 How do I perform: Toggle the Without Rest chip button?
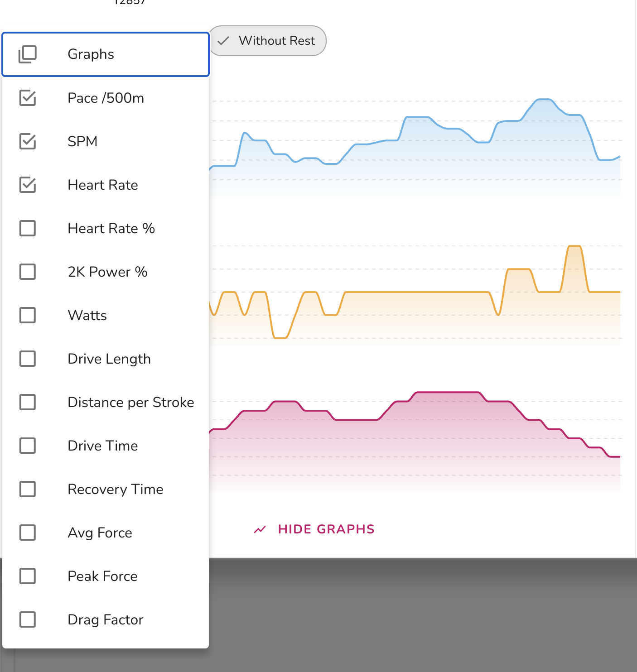tap(267, 41)
